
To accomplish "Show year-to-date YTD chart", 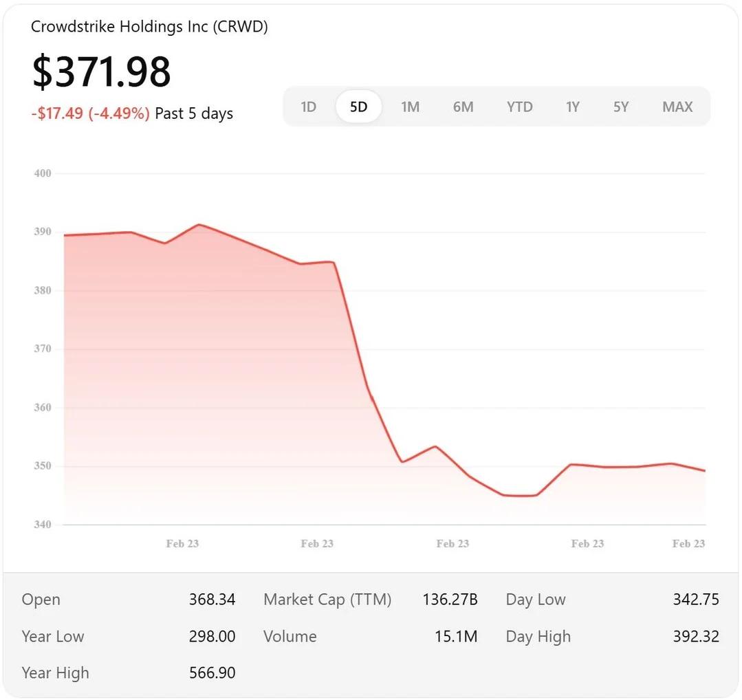I will [x=519, y=107].
